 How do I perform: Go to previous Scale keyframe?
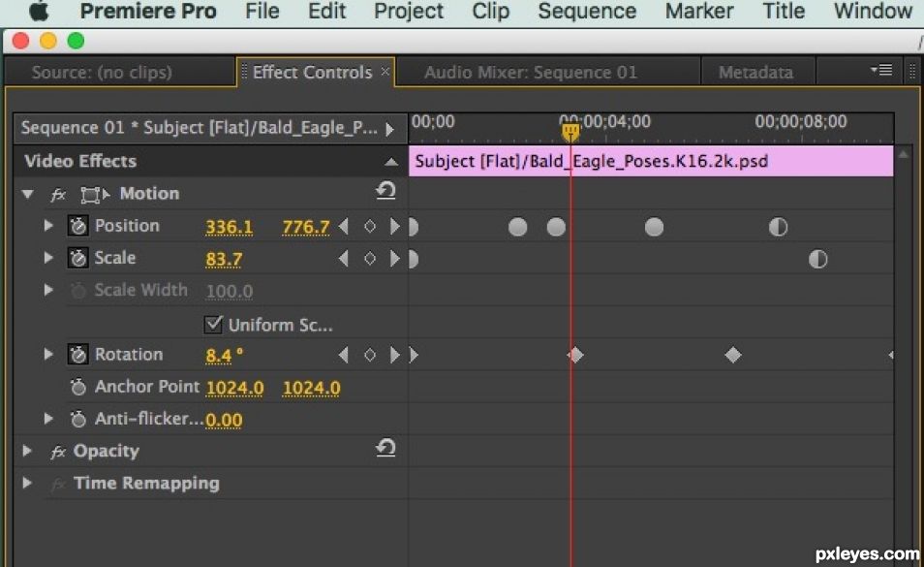click(x=344, y=258)
